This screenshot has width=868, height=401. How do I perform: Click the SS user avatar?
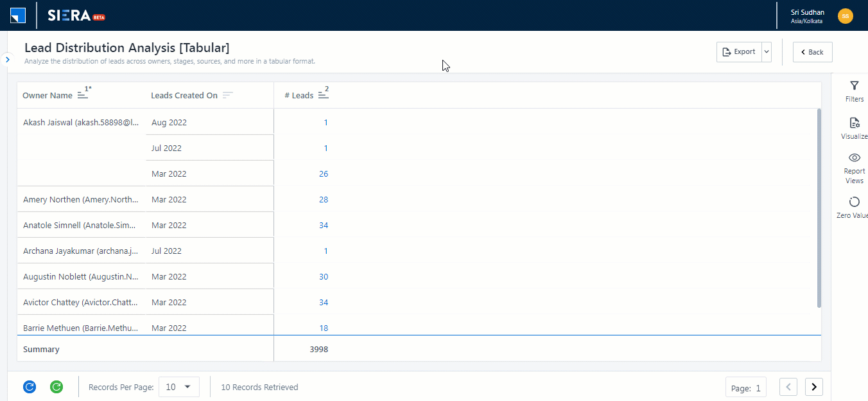coord(845,16)
